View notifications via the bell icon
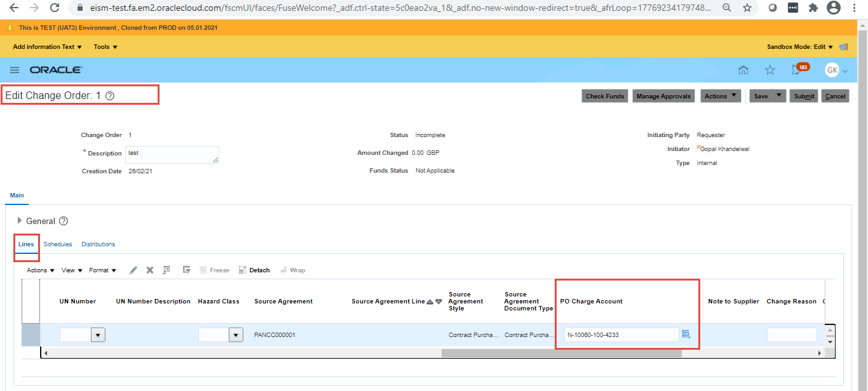Screen dimensions: 868x391 [x=796, y=70]
